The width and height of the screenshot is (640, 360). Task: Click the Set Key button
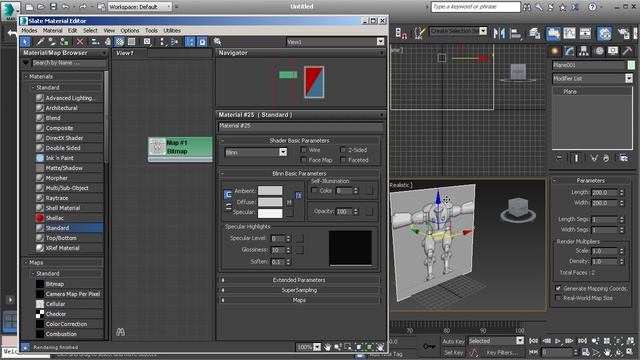(453, 352)
